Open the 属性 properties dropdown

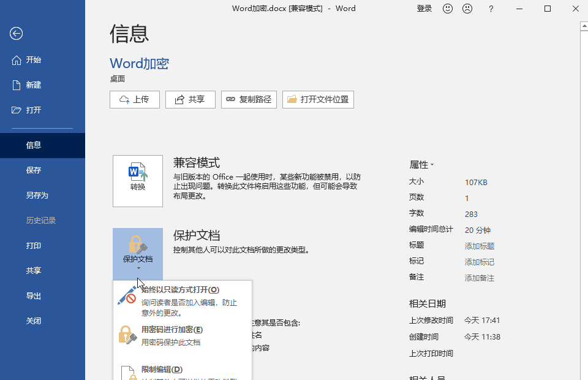420,164
